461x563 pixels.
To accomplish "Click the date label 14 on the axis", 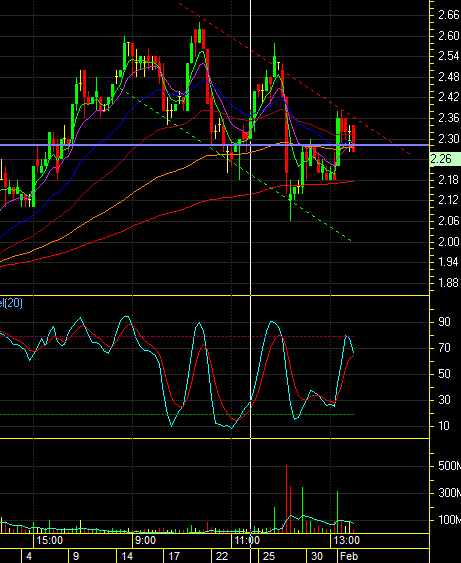I will 127,557.
